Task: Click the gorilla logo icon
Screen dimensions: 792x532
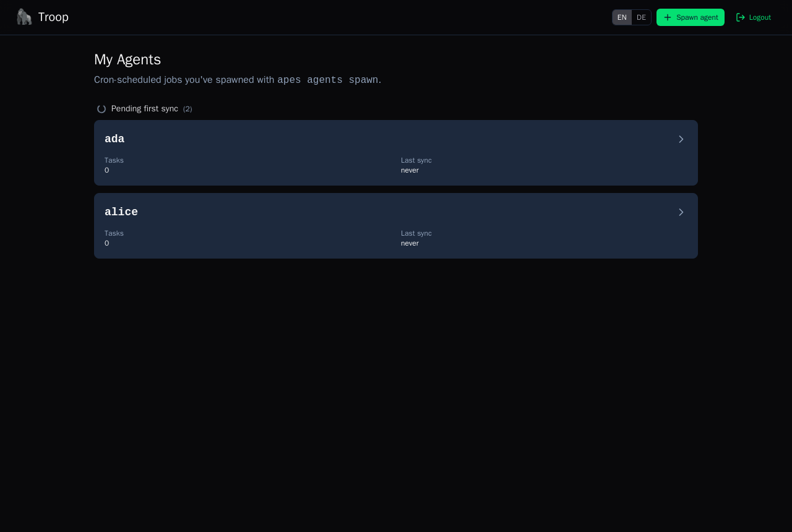Action: click(x=24, y=17)
